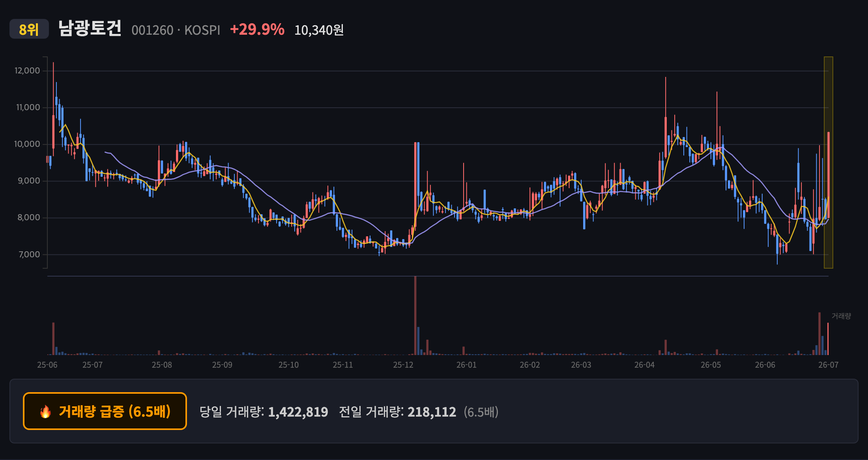
Task: Click the yellow highlighted latest-day candle region
Action: [829, 163]
